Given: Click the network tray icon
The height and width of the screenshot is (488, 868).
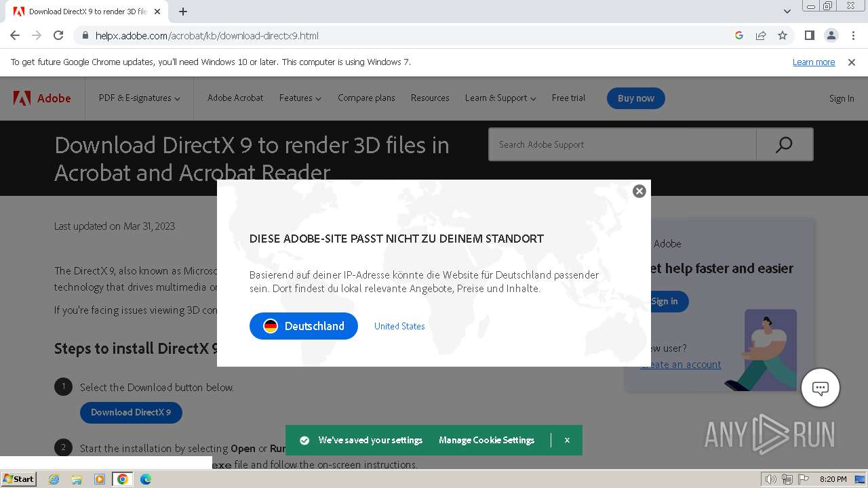Looking at the screenshot, I should pos(787,479).
